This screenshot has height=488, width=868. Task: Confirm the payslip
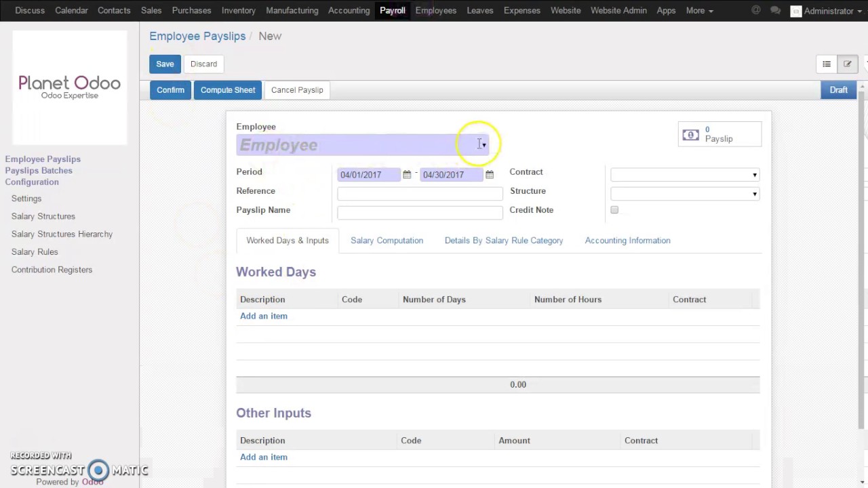tap(170, 90)
